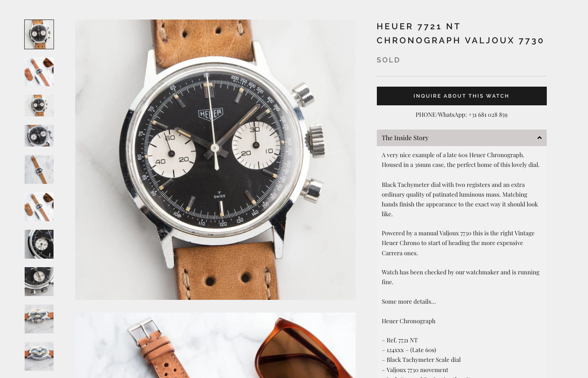Image resolution: width=588 pixels, height=378 pixels.
Task: Select sixth thumbnail with leather pouch
Action: (39, 207)
